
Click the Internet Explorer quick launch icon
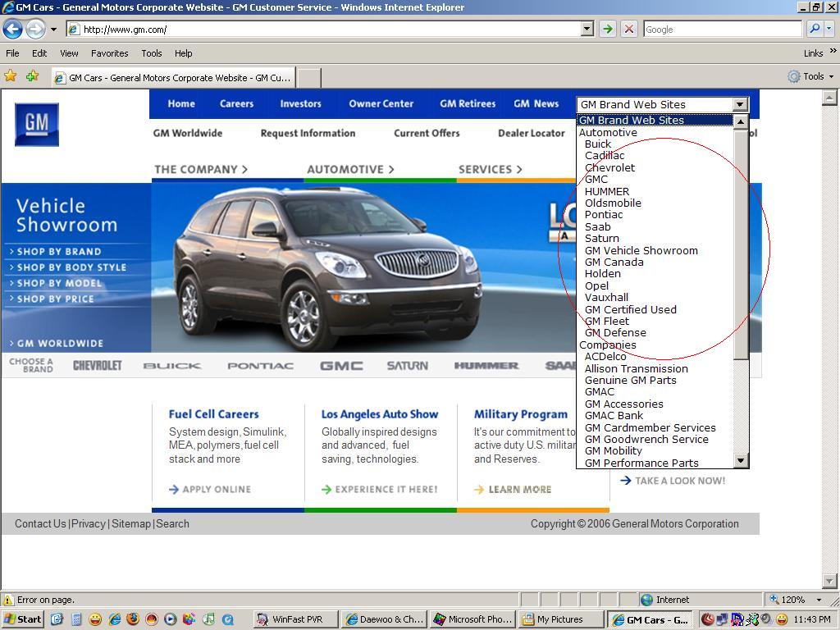(x=115, y=619)
